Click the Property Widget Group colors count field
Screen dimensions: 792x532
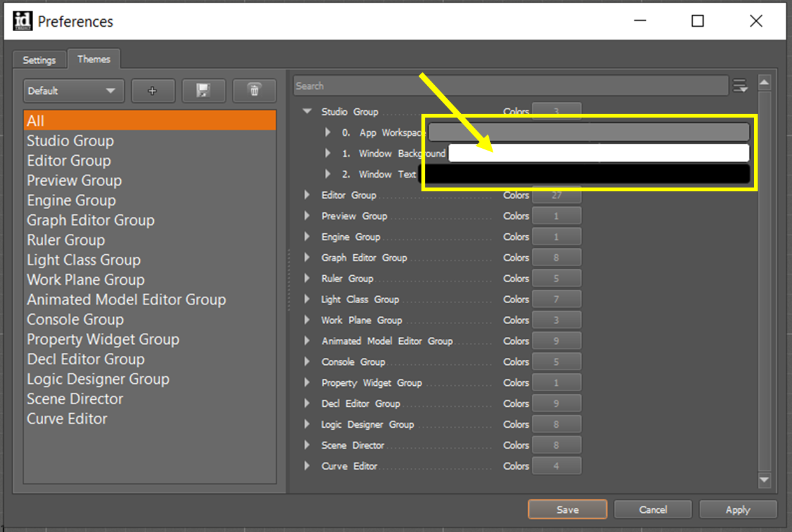[x=556, y=383]
